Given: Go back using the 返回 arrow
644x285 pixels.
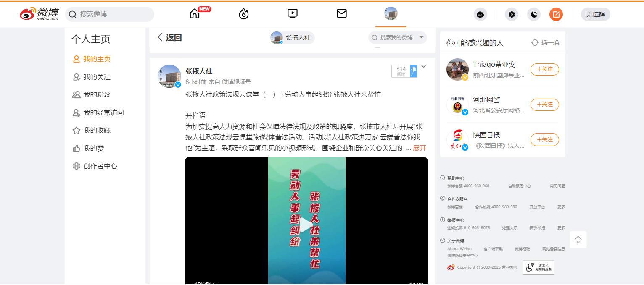Looking at the screenshot, I should pyautogui.click(x=169, y=38).
